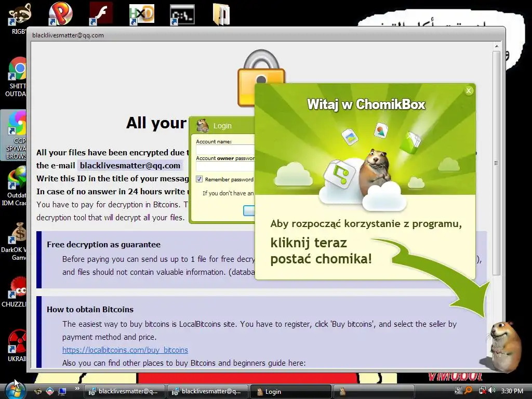The height and width of the screenshot is (399, 532).
Task: Launch the Peggle red P shortcut
Action: point(60,14)
